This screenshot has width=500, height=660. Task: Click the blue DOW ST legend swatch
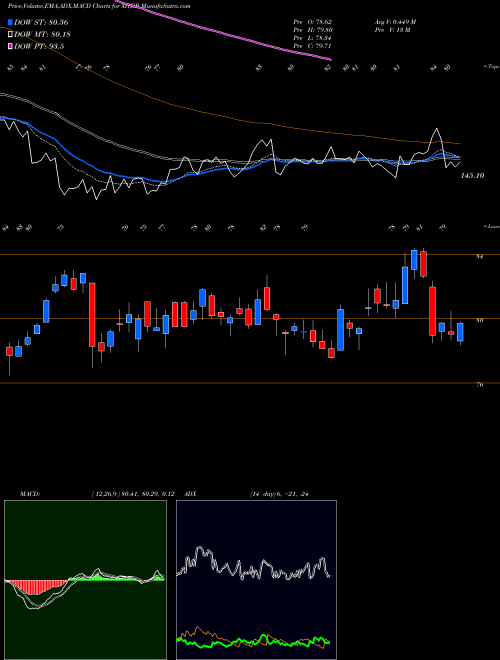point(10,22)
